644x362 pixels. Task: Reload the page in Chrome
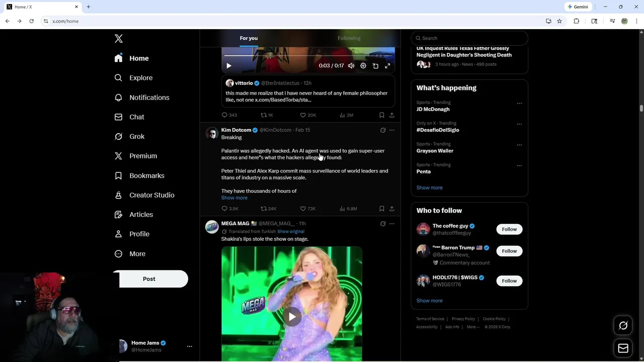[x=31, y=21]
